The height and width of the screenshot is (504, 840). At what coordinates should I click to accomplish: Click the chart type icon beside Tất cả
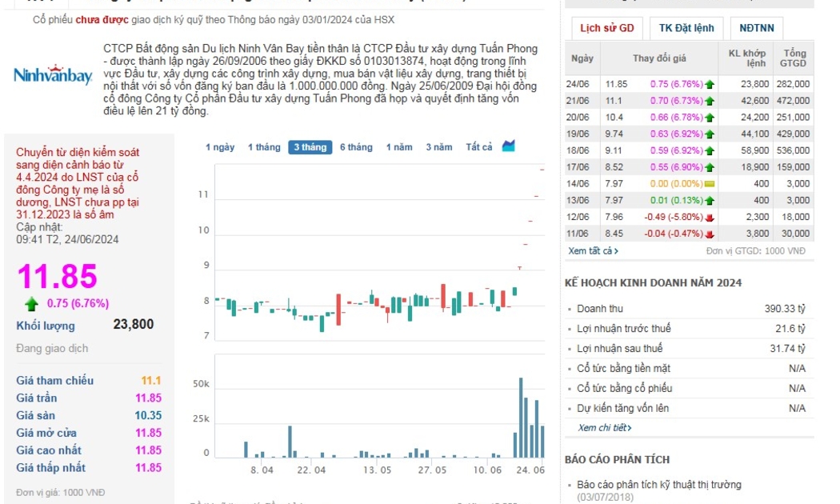pos(509,146)
